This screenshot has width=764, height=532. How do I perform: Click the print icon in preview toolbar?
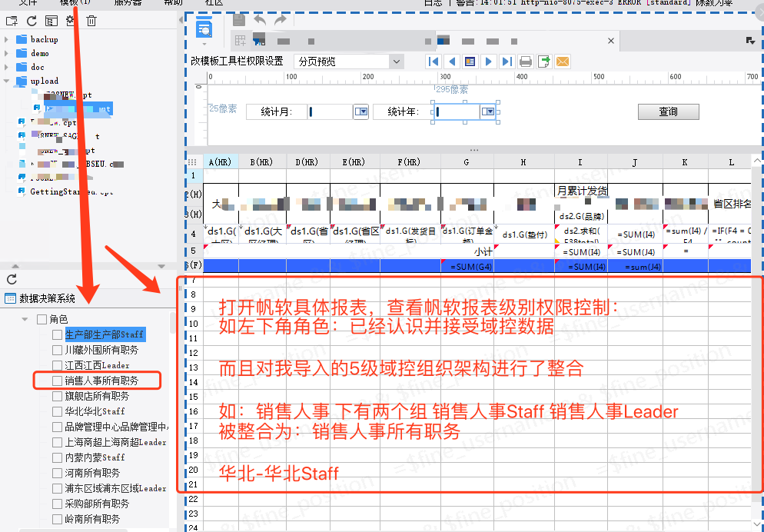coord(525,62)
